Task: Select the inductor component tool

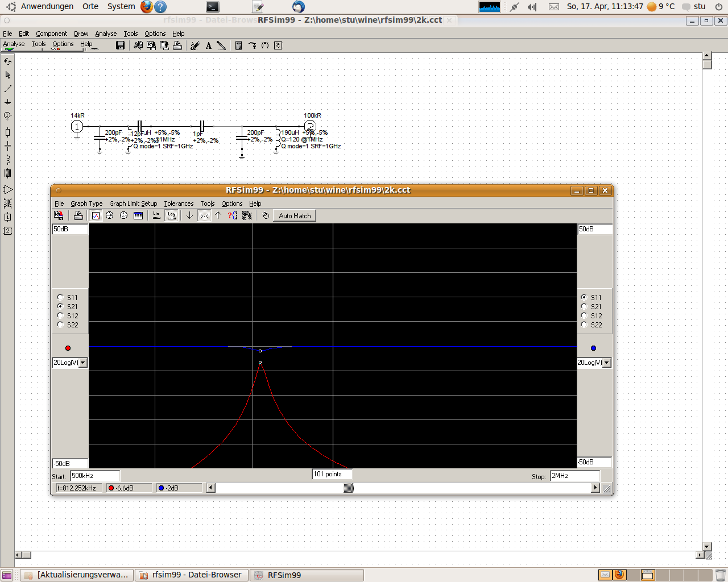Action: tap(7, 160)
